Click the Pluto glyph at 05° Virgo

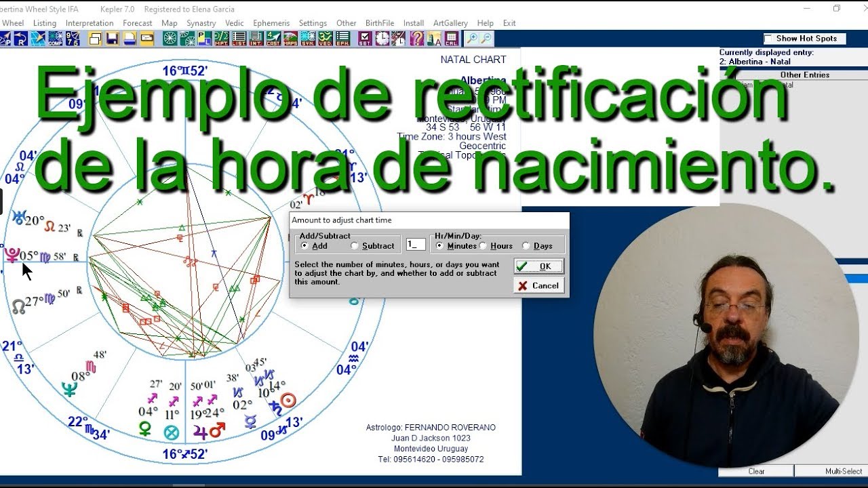pyautogui.click(x=12, y=256)
